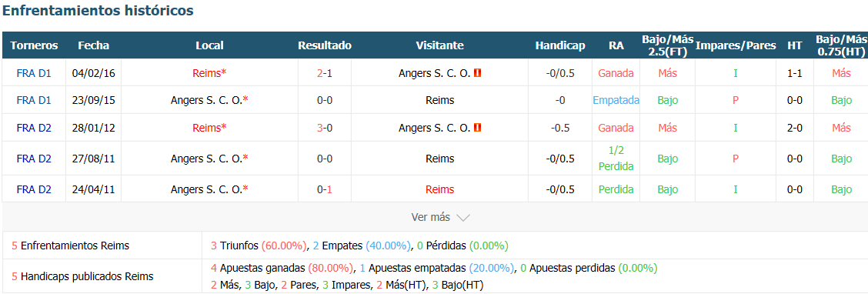This screenshot has width=868, height=294.
Task: Select the 2-1 result of Reims vs Angers
Action: tap(325, 72)
